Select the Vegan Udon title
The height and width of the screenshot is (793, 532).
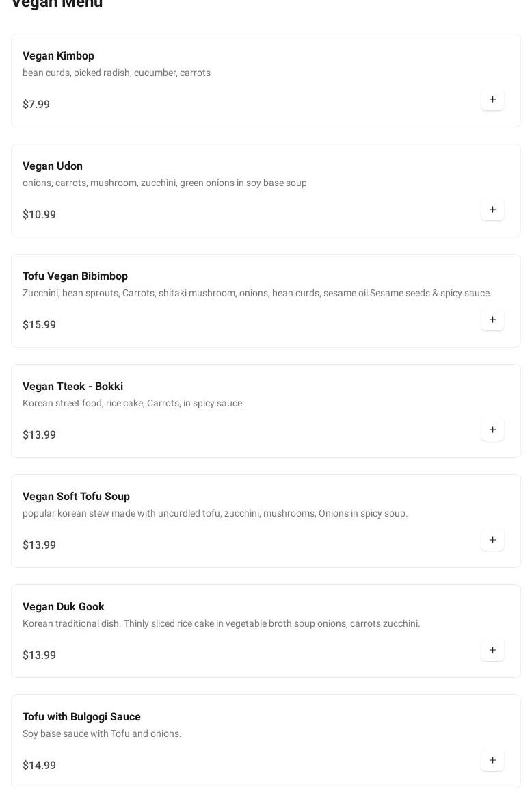pos(53,166)
